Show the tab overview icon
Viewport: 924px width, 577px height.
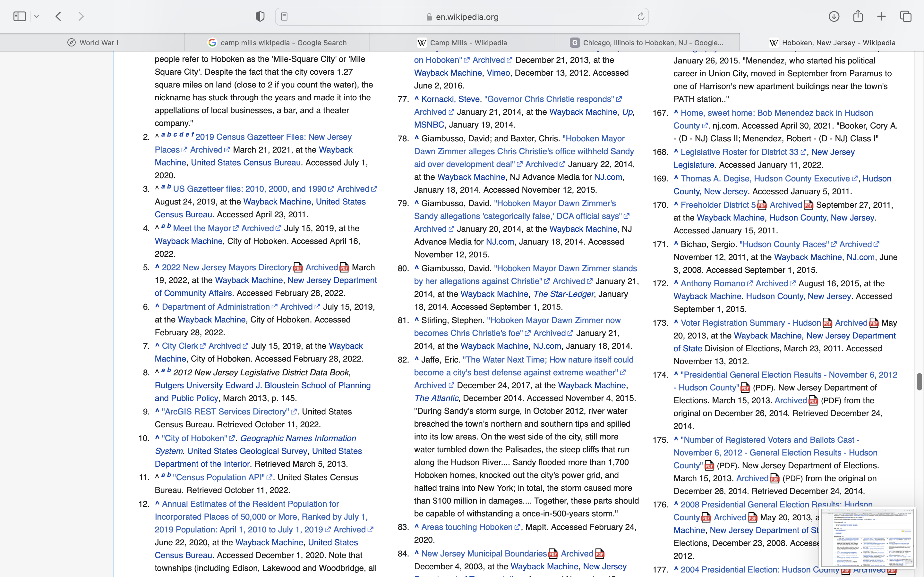click(x=906, y=16)
